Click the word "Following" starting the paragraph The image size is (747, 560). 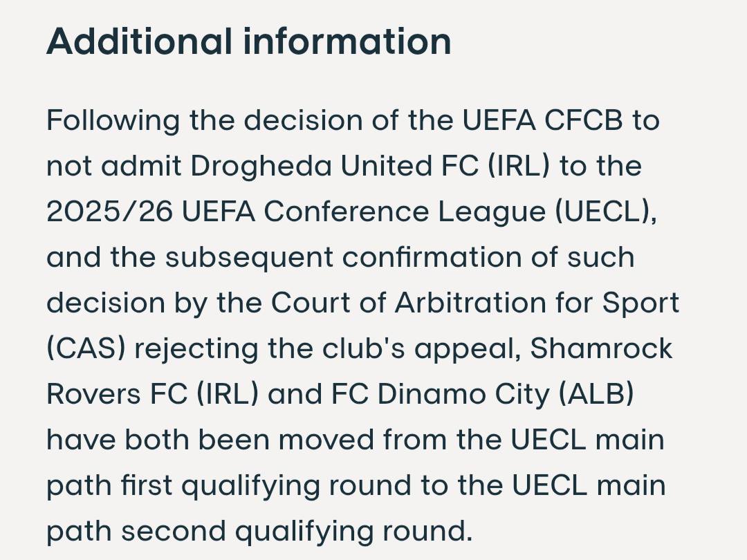pyautogui.click(x=113, y=120)
